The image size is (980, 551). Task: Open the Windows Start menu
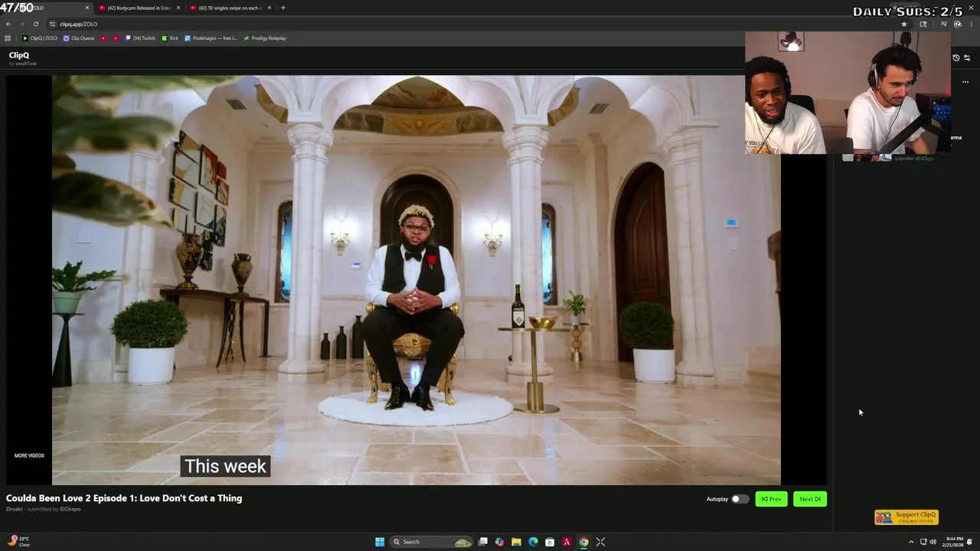pos(380,542)
